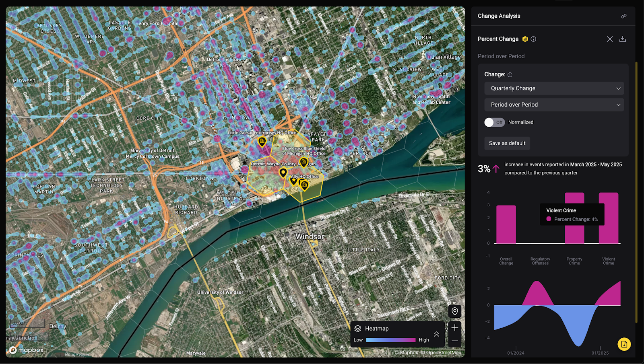
Task: Select the Guardian Building marker by the river
Action: pos(305,185)
